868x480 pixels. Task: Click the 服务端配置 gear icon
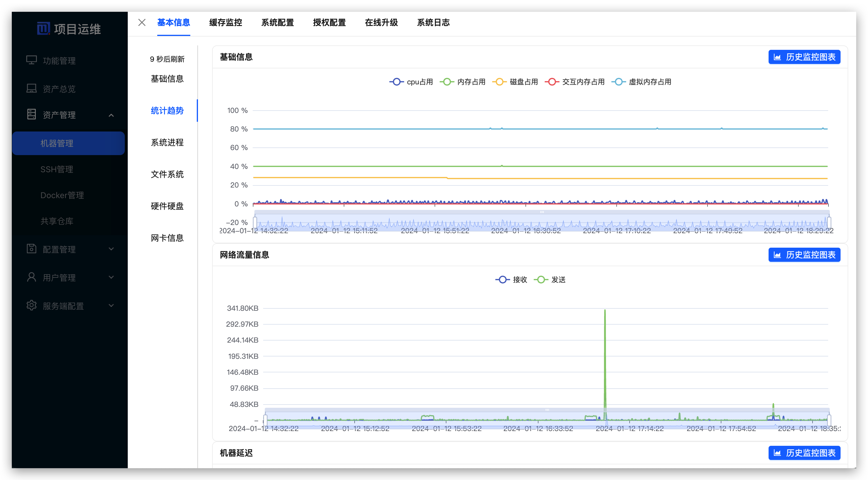click(x=31, y=305)
